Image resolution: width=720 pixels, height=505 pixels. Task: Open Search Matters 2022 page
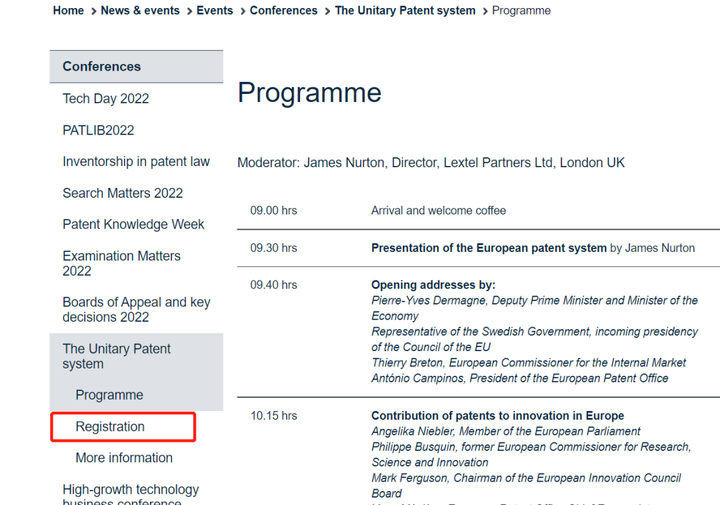123,193
